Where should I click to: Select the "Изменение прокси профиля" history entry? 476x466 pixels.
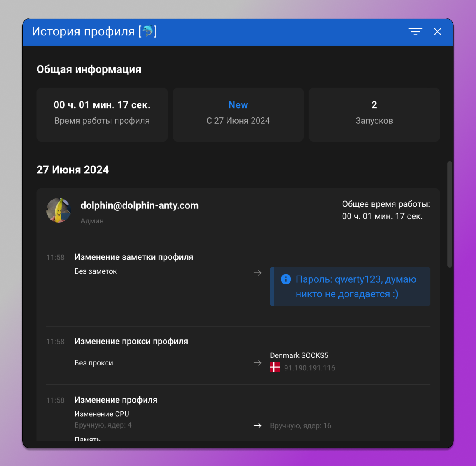tap(131, 341)
